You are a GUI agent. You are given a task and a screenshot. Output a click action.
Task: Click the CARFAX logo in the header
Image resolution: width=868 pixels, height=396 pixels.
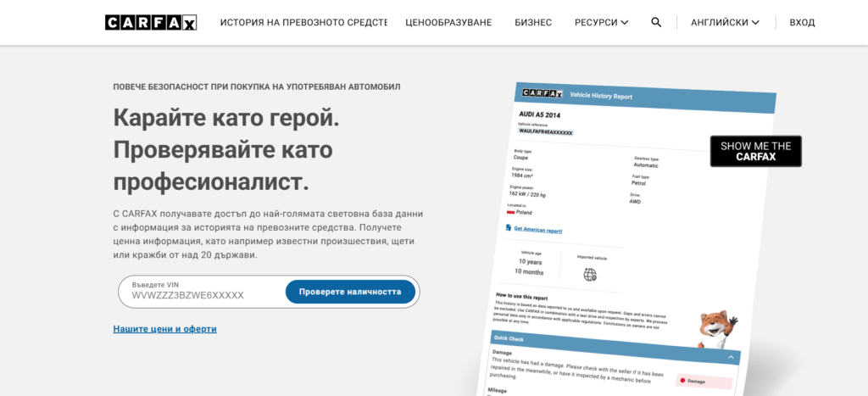click(151, 23)
